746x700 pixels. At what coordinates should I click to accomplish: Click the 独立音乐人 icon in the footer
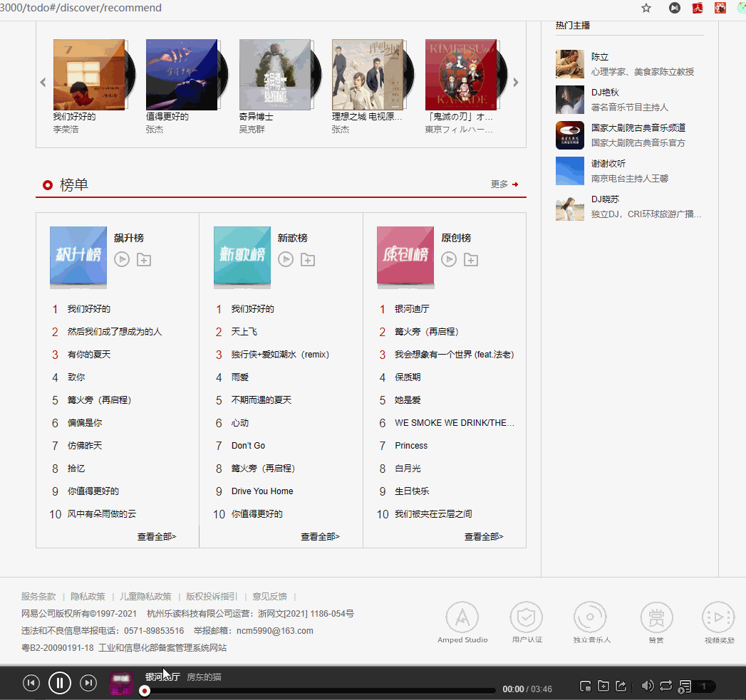590,618
